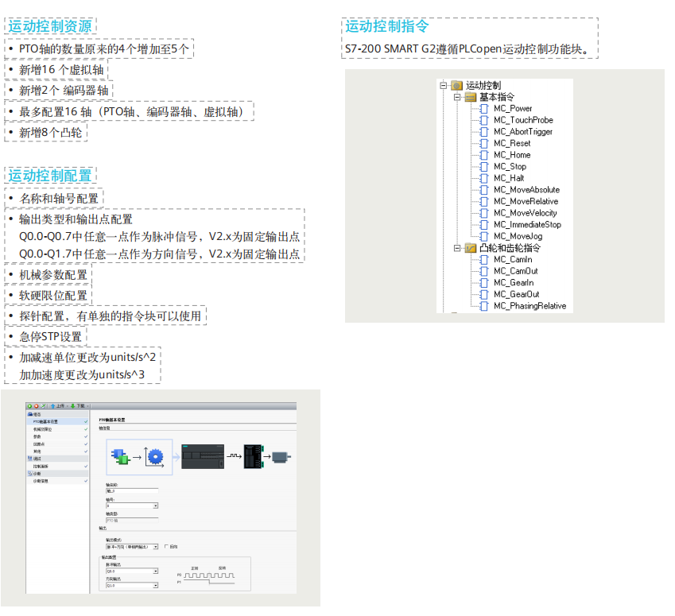675x616 pixels.
Task: Click the MC_Power instruction block icon
Action: click(x=484, y=108)
